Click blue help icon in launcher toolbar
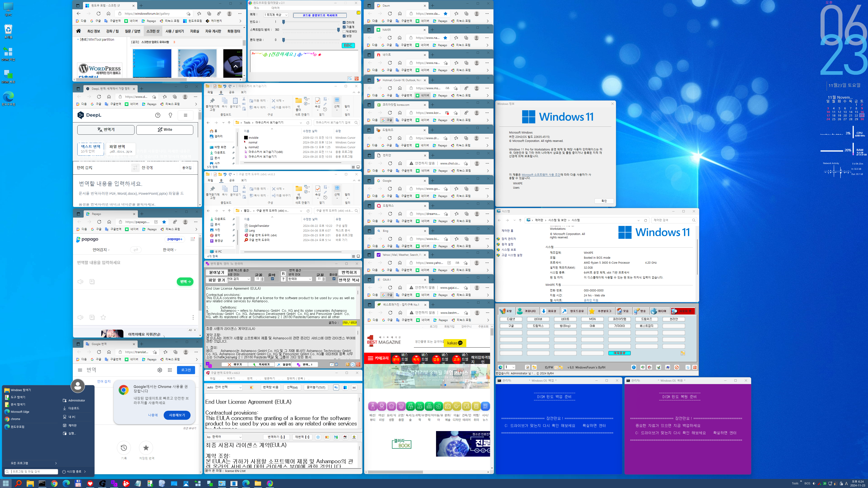This screenshot has width=868, height=488. (x=634, y=367)
